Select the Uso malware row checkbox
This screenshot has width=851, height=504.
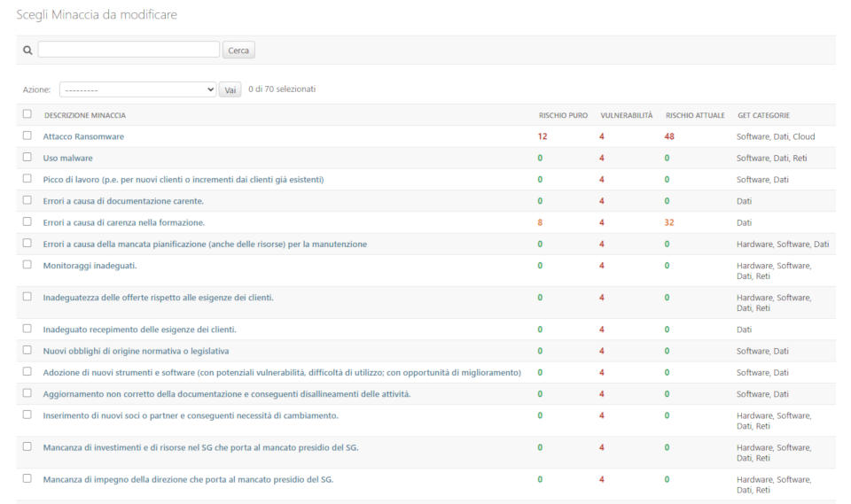click(27, 158)
